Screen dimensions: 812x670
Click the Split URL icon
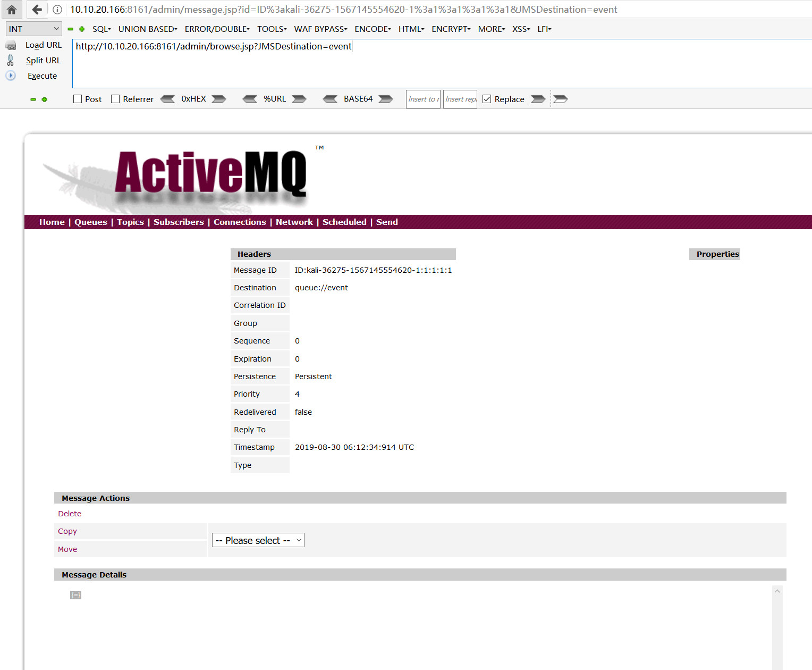[x=10, y=60]
